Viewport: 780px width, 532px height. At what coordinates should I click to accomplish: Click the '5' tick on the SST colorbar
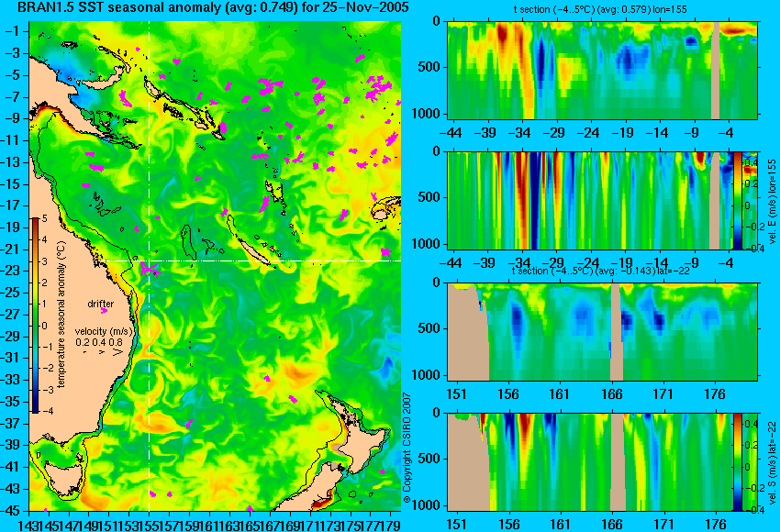(45, 219)
